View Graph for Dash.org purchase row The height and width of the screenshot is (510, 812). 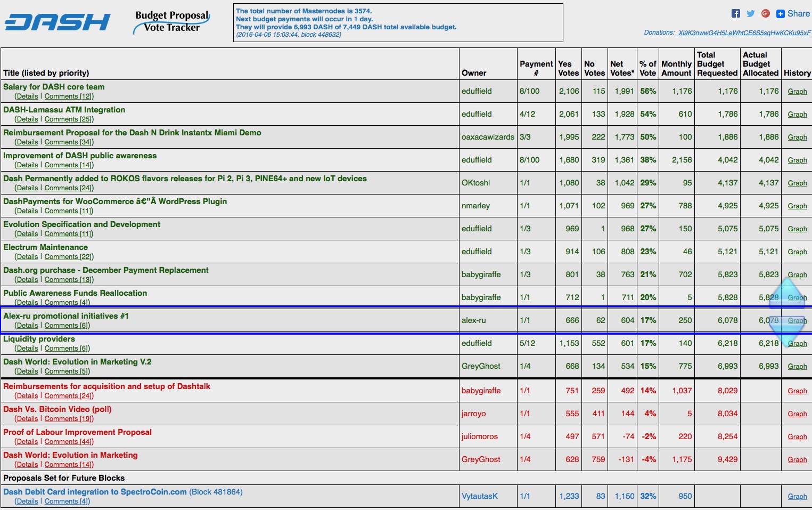[797, 275]
